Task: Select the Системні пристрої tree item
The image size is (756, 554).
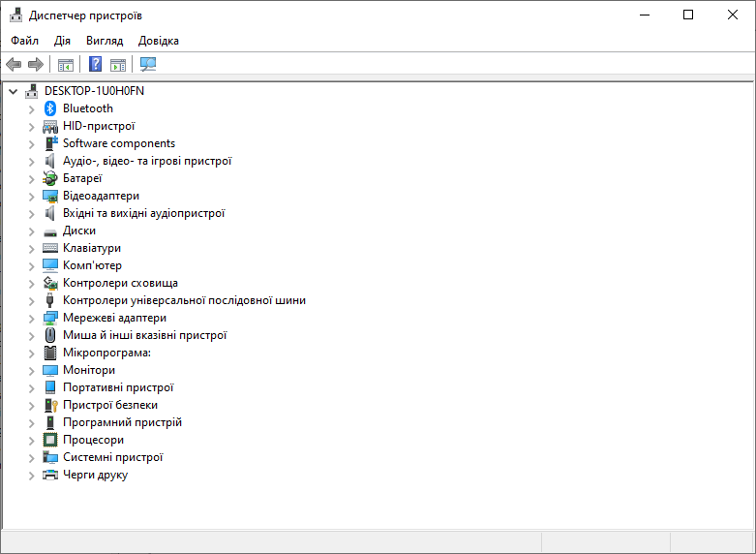Action: click(112, 457)
